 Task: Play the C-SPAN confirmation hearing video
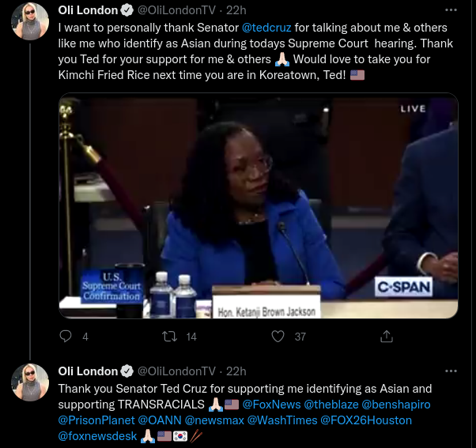point(259,205)
